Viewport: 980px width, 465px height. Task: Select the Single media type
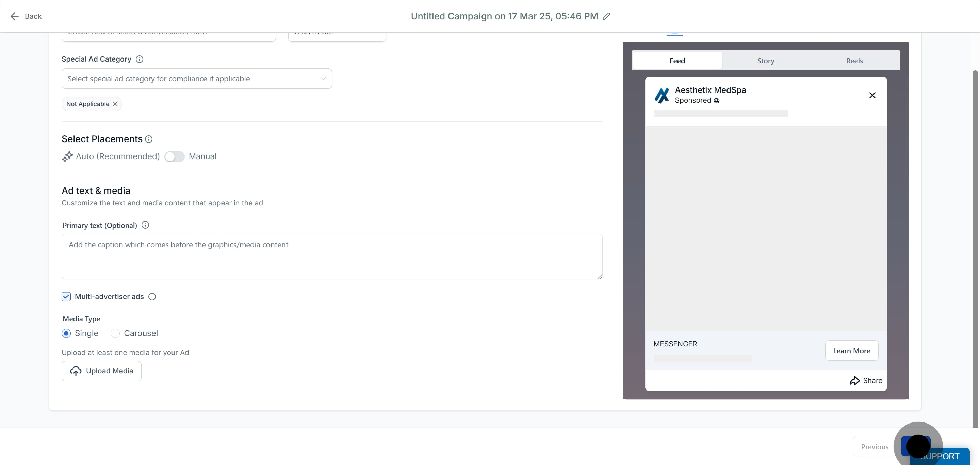click(66, 333)
